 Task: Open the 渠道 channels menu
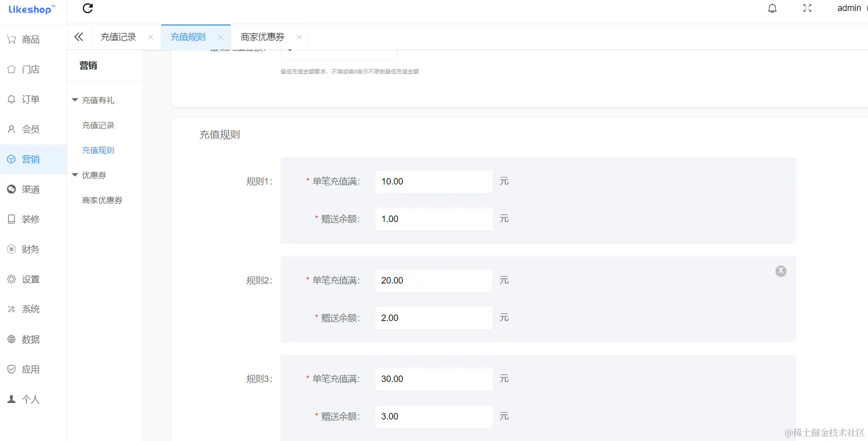[33, 189]
